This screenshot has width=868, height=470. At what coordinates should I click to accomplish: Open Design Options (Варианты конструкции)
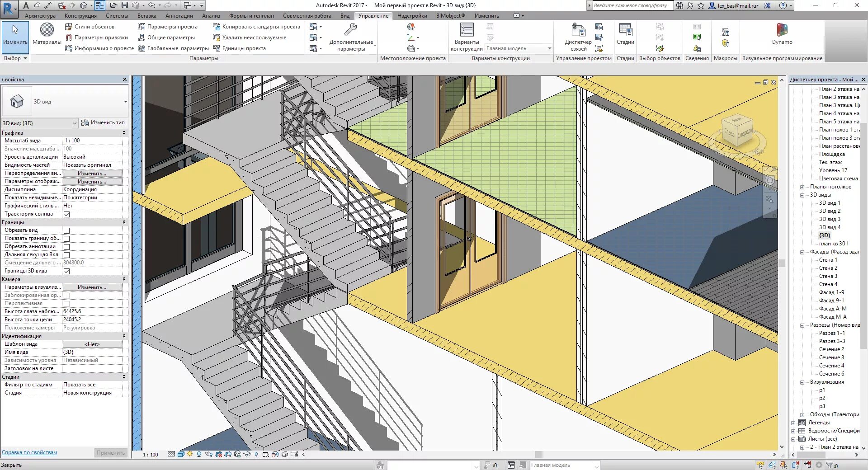[x=467, y=37]
